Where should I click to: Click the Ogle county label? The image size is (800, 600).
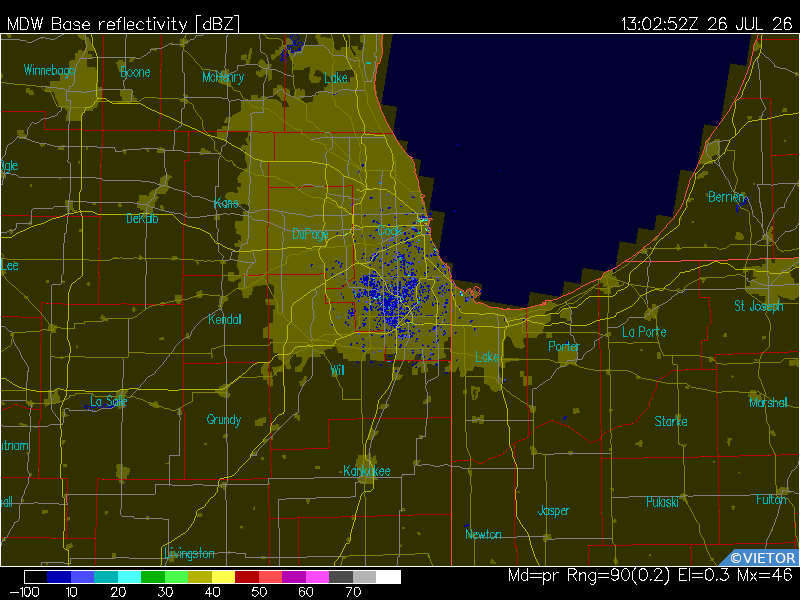[9, 166]
